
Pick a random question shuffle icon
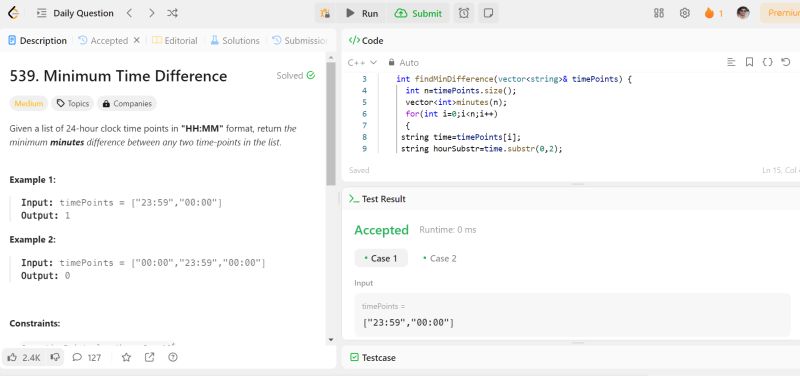[172, 13]
